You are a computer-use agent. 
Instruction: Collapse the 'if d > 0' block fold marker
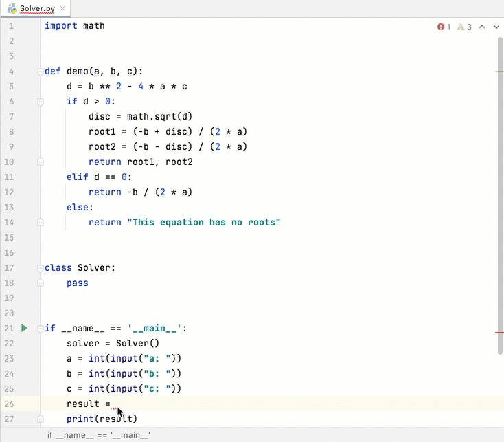[x=41, y=102]
